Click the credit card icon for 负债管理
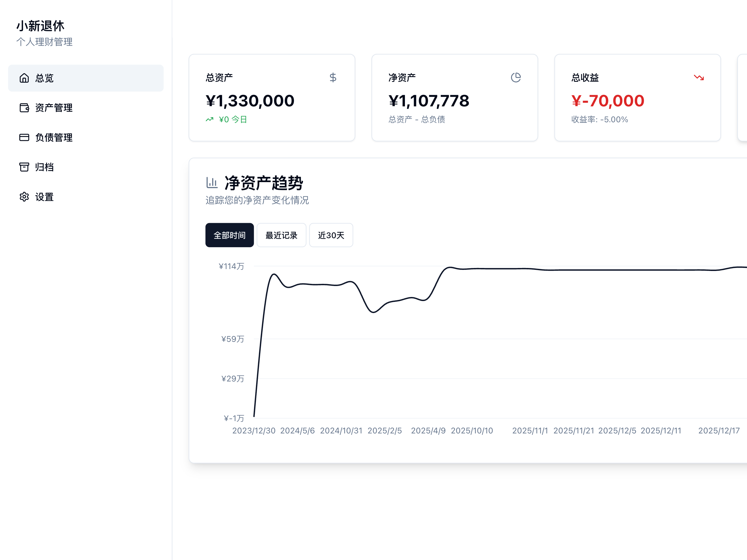Screen dimensions: 747x560 (x=24, y=138)
